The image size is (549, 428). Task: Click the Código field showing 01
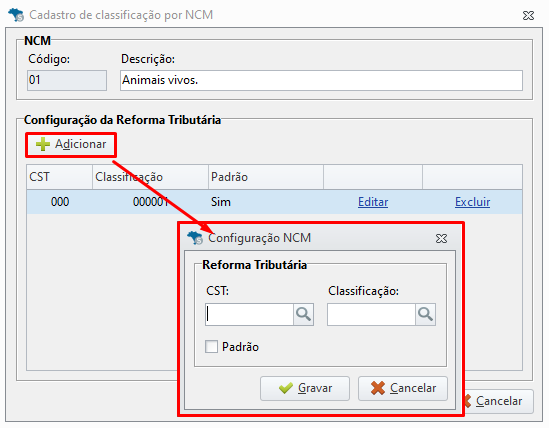click(x=67, y=80)
